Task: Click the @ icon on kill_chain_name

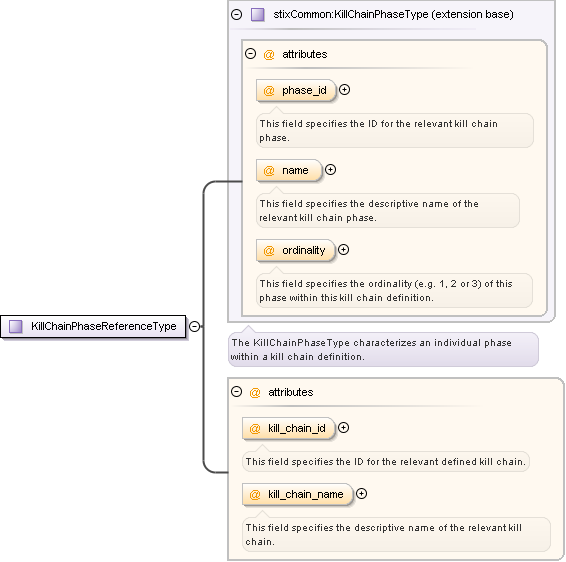Action: 255,495
